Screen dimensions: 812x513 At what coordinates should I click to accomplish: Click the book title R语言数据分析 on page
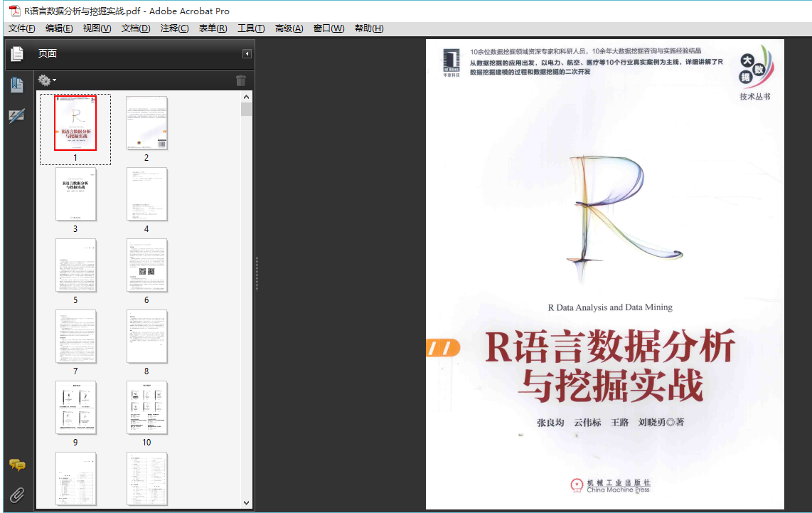click(609, 346)
